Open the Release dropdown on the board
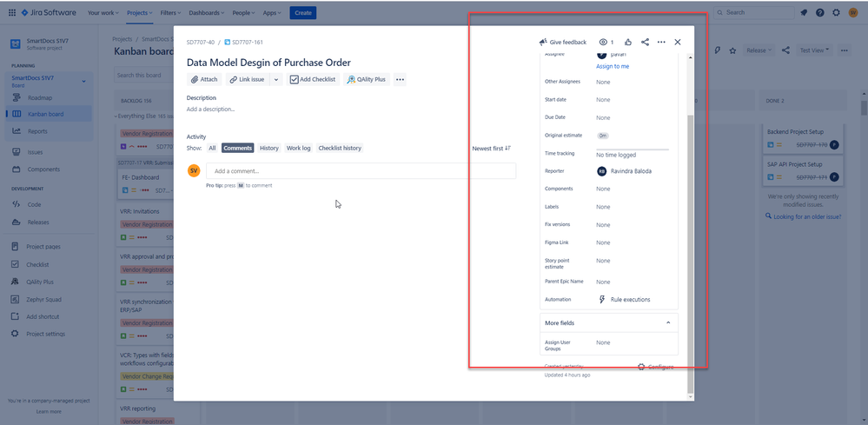The image size is (868, 425). point(759,50)
